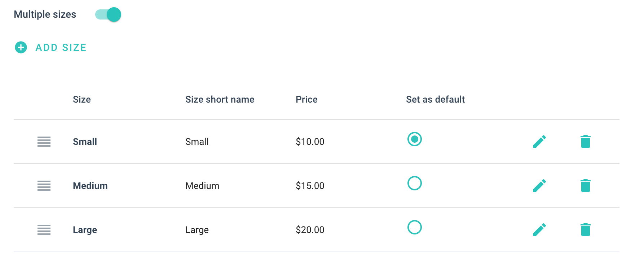Trash the Large size entry
Viewport: 644px width, 263px height.
(x=585, y=230)
